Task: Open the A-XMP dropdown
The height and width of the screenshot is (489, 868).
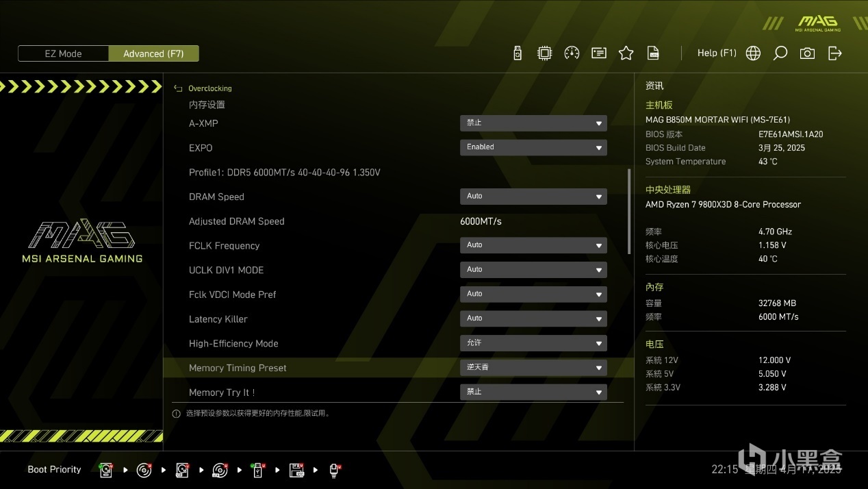Action: click(x=533, y=123)
